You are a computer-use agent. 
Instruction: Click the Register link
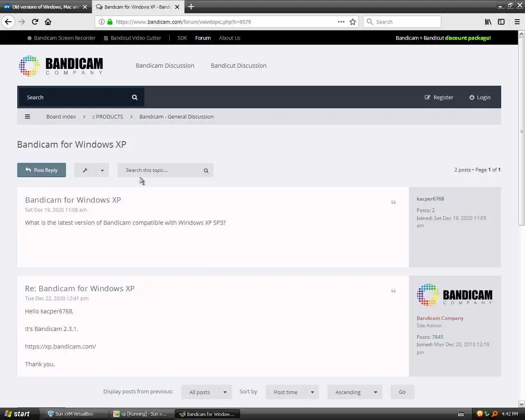coord(439,97)
